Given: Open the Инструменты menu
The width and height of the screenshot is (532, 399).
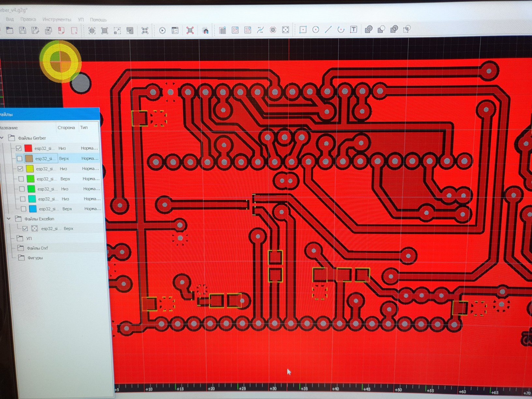Looking at the screenshot, I should pyautogui.click(x=57, y=20).
